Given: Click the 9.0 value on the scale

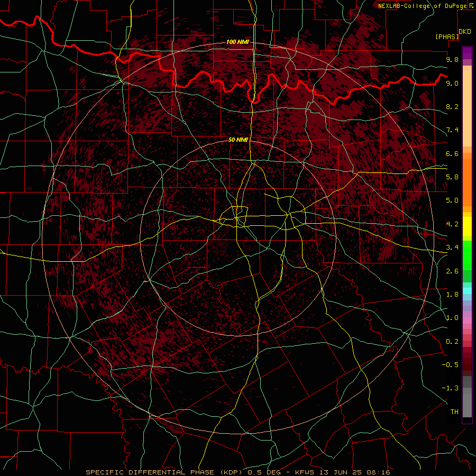Looking at the screenshot, I should coord(452,83).
